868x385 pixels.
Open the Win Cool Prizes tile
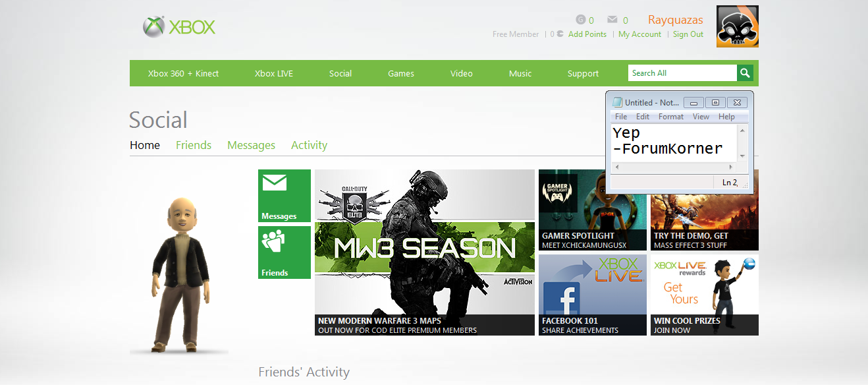[705, 295]
